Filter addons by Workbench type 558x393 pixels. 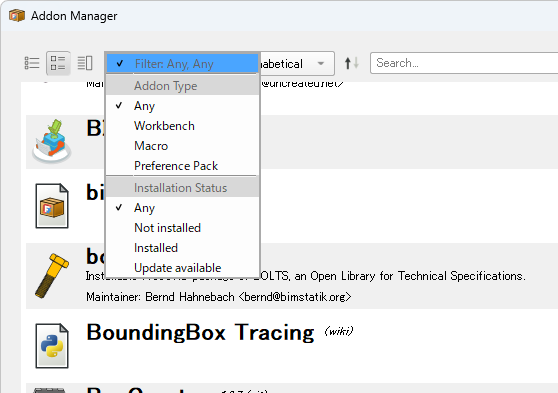tap(183, 126)
